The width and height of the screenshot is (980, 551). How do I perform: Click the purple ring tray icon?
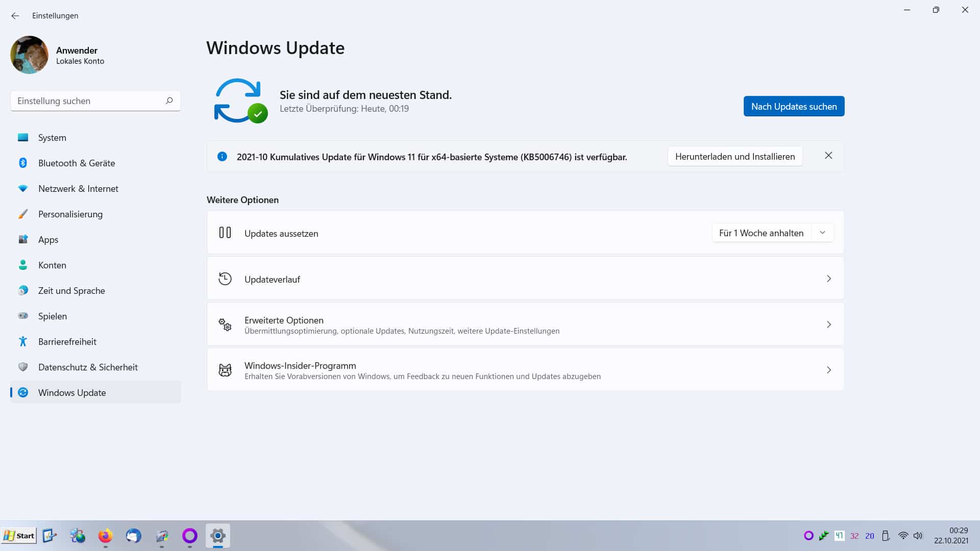coord(808,536)
